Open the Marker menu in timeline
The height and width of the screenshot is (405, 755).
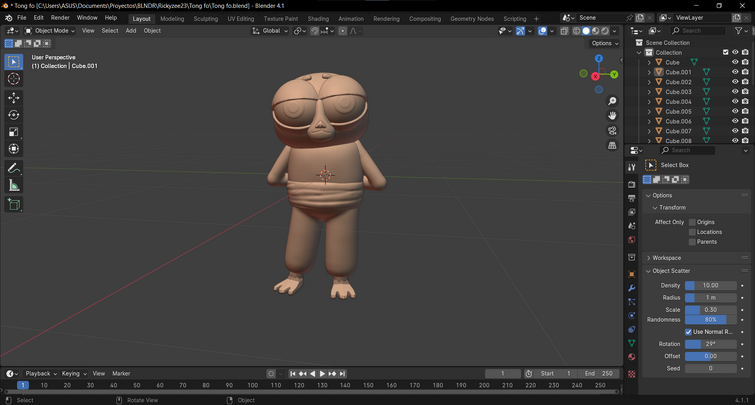(x=121, y=374)
